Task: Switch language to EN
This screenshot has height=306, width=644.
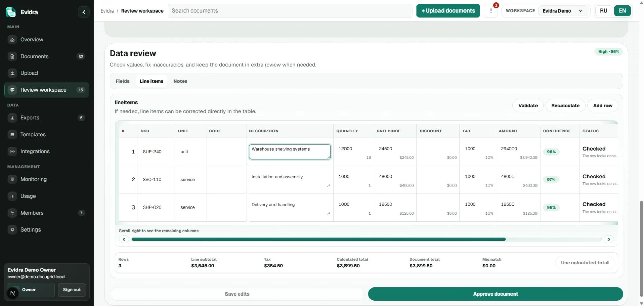Action: point(622,11)
